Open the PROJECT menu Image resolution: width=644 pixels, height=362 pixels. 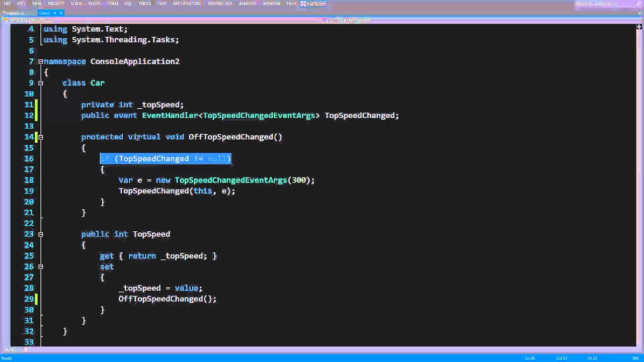56,4
